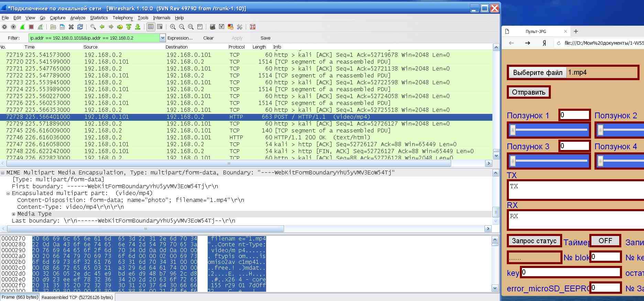This screenshot has height=301, width=644.
Task: Reload the capture file icon
Action: (80, 27)
